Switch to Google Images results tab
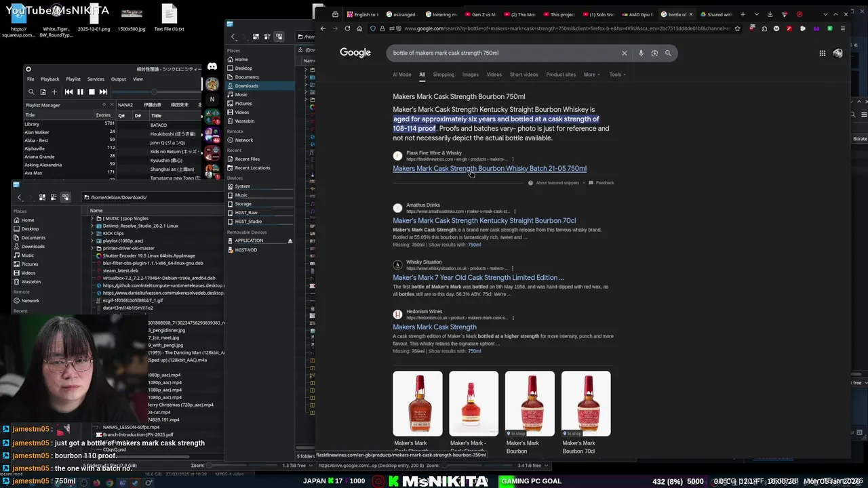Image resolution: width=868 pixels, height=488 pixels. click(470, 75)
